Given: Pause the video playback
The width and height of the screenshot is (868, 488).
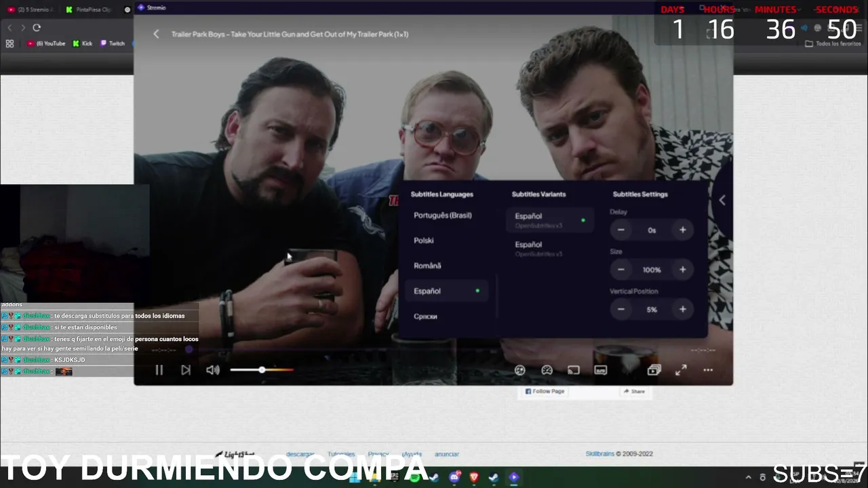Looking at the screenshot, I should pos(159,370).
